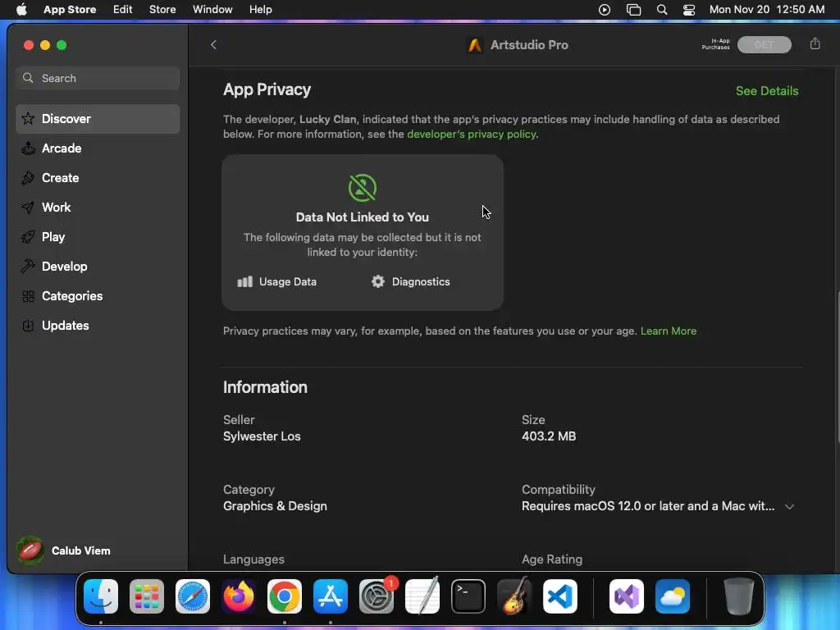Viewport: 840px width, 630px height.
Task: Open Control Center in the menu bar
Action: click(x=689, y=10)
